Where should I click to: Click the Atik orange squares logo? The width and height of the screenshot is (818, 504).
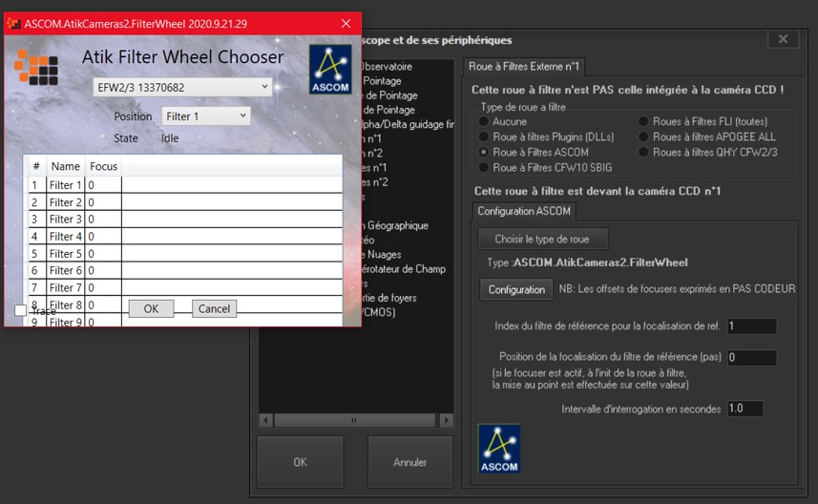point(36,67)
